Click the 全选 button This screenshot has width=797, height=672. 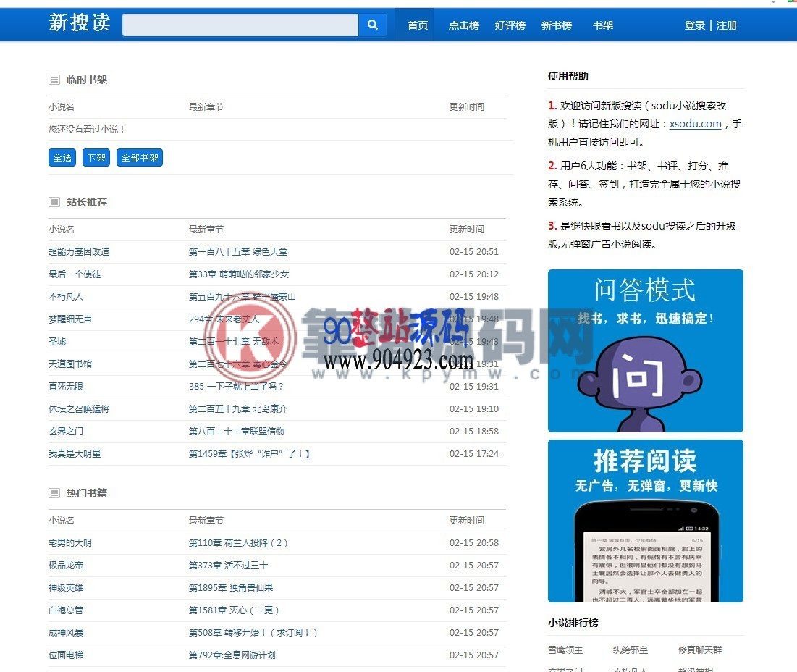tap(62, 158)
